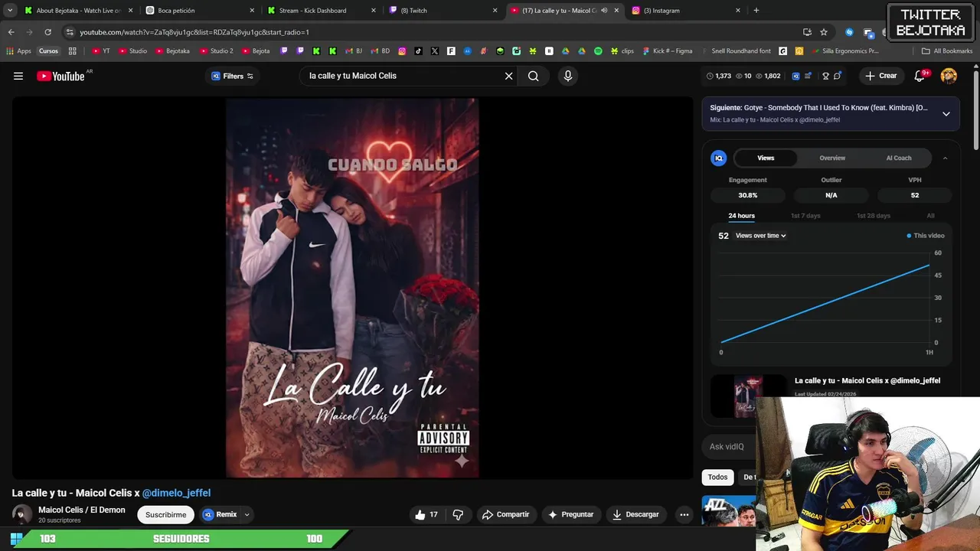Open the vidIQ Filters dropdown
Viewport: 980px width, 551px height.
click(x=232, y=76)
